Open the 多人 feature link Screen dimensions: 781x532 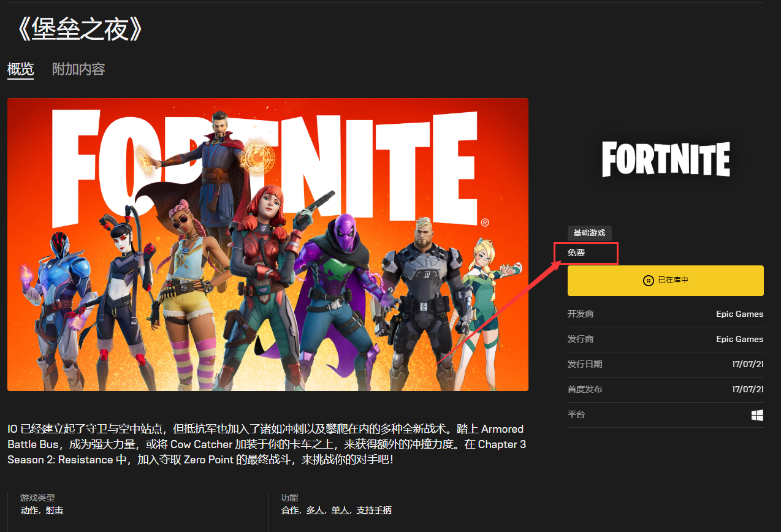pyautogui.click(x=315, y=510)
